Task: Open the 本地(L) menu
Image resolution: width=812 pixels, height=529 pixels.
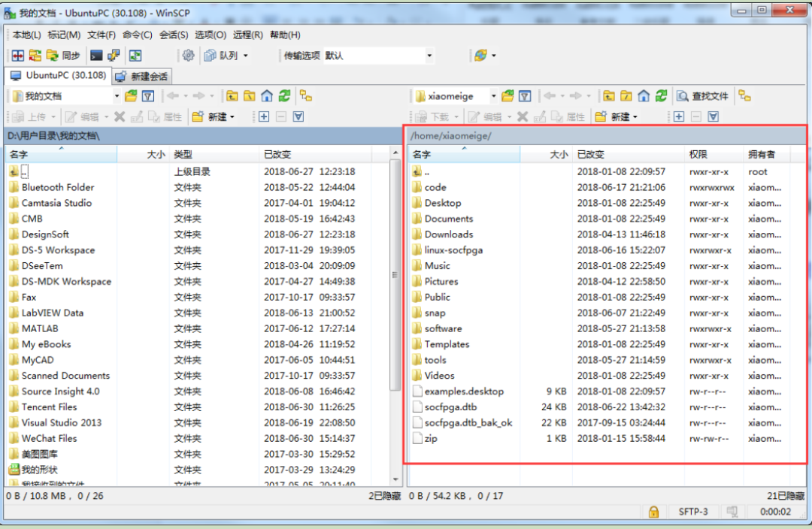Action: (27, 35)
